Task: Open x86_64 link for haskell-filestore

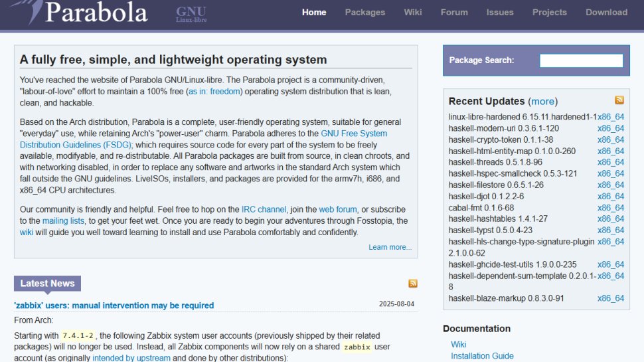Action: click(x=611, y=185)
